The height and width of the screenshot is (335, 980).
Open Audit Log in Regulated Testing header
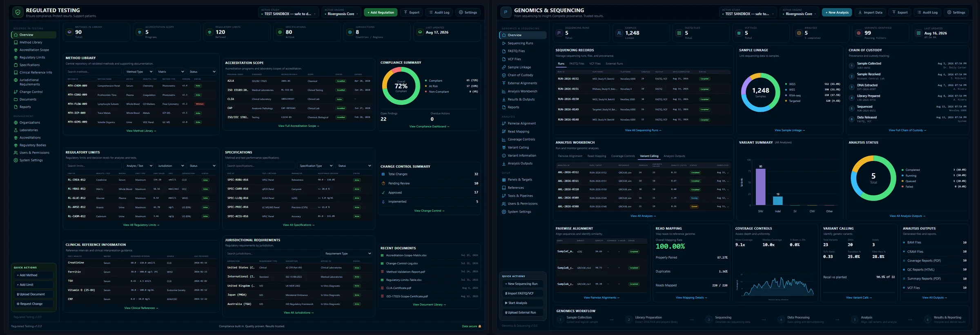coord(439,13)
